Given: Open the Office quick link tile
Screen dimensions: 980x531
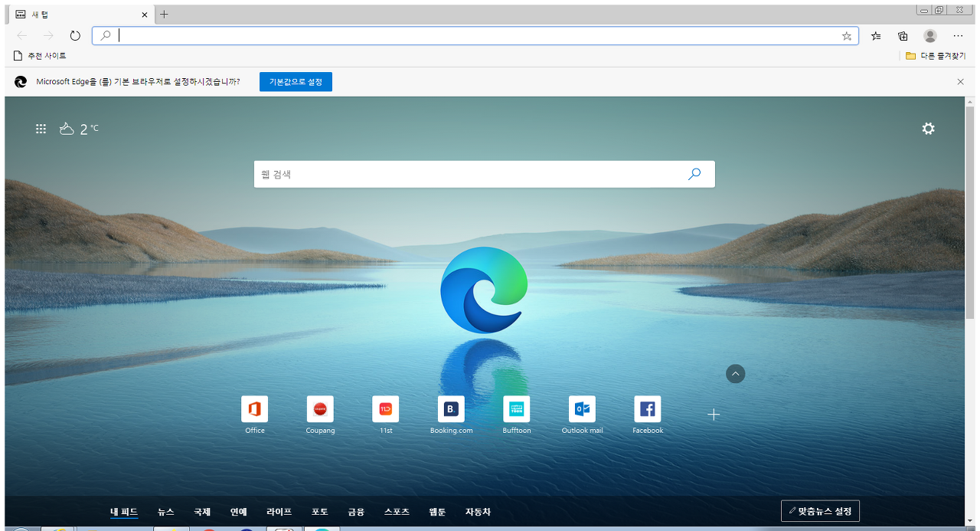Looking at the screenshot, I should point(255,415).
